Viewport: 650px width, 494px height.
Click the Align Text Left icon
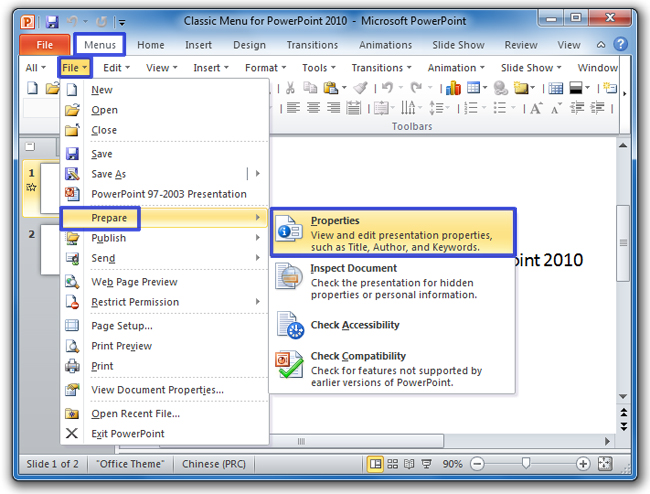coord(293,109)
